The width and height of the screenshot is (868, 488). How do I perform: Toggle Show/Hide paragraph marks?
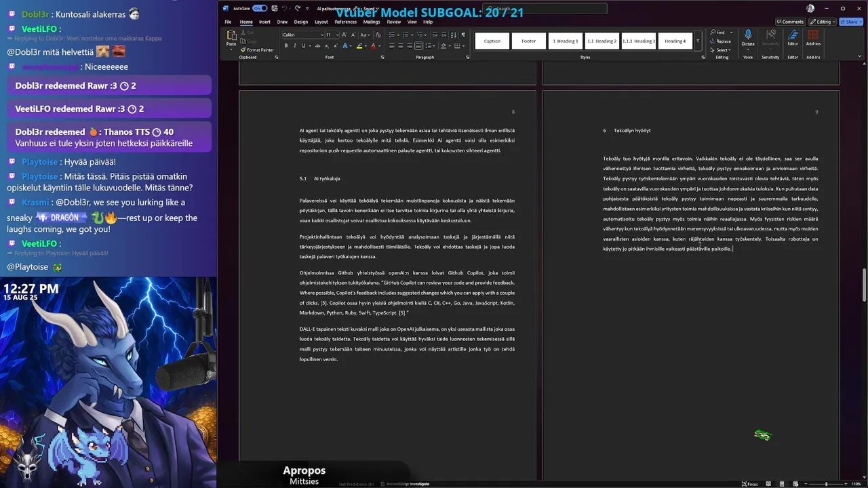click(463, 35)
